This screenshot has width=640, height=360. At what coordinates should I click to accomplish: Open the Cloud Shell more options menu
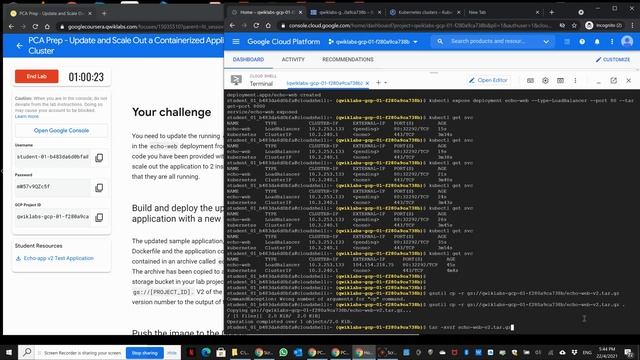point(575,81)
